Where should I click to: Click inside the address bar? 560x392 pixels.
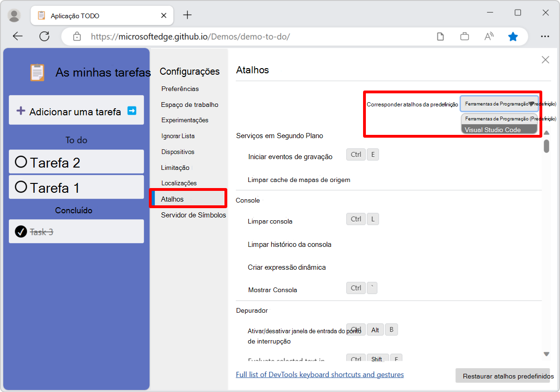point(233,36)
